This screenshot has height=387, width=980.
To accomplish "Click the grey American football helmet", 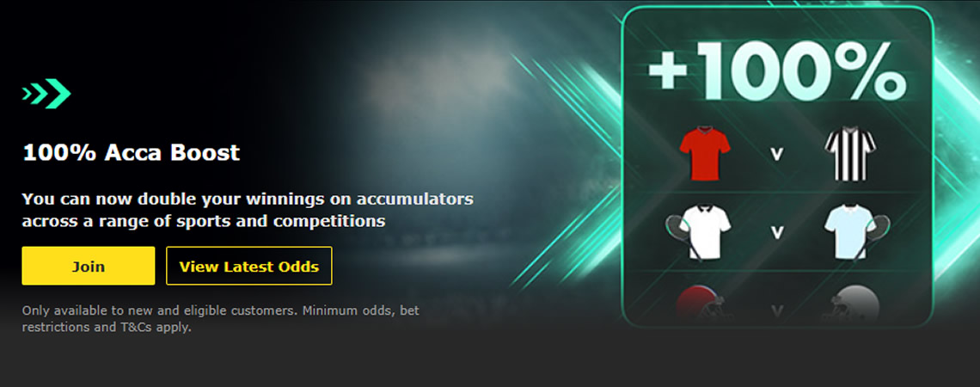I will pos(854,305).
